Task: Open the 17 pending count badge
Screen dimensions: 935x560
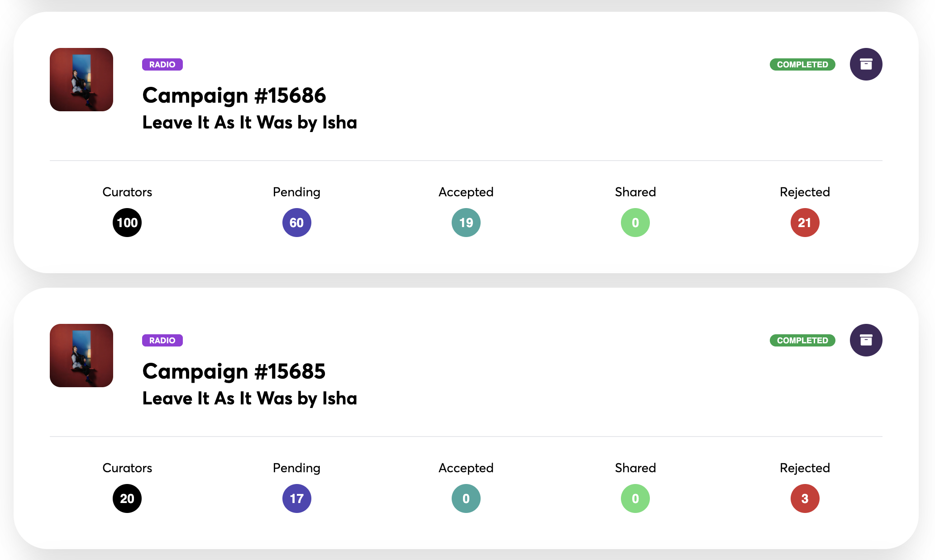Action: (296, 498)
